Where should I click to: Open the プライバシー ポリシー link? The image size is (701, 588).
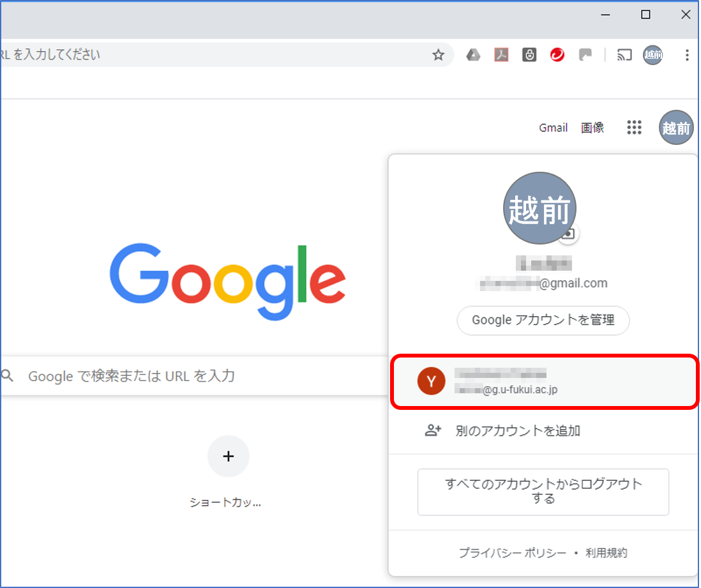click(x=512, y=553)
